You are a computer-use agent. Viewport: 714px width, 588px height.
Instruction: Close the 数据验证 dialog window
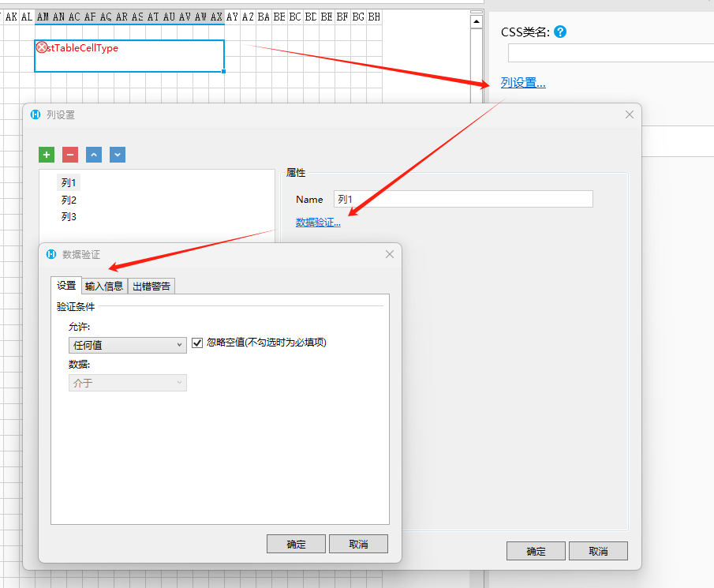[x=390, y=254]
